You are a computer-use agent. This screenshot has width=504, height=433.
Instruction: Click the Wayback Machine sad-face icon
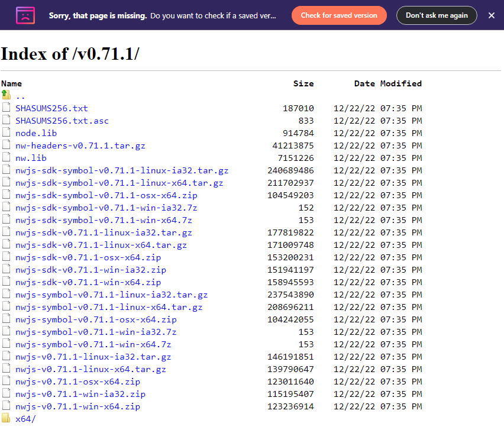(24, 15)
